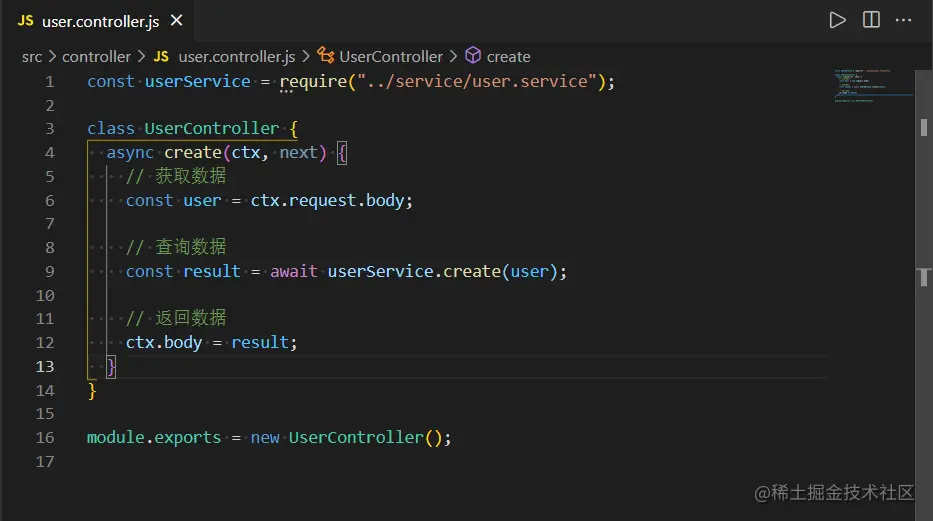
Task: Click line number 4 in gutter
Action: pos(49,153)
